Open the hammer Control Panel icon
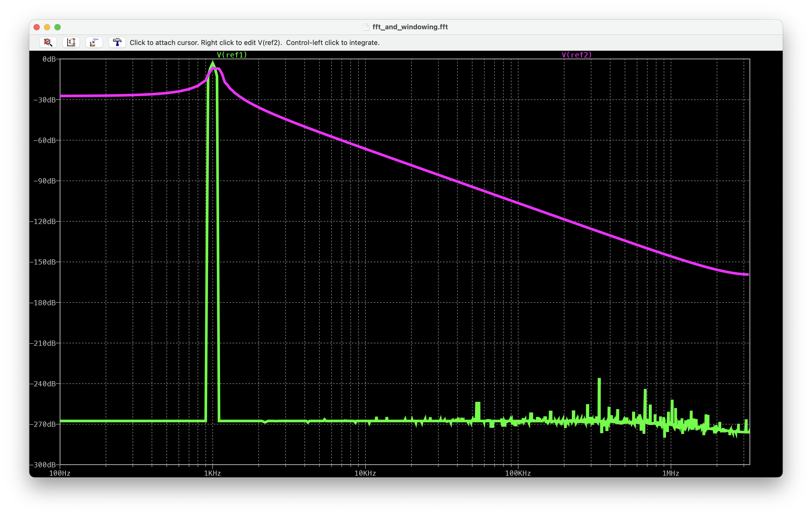Viewport: 812px width, 516px height. coord(117,42)
